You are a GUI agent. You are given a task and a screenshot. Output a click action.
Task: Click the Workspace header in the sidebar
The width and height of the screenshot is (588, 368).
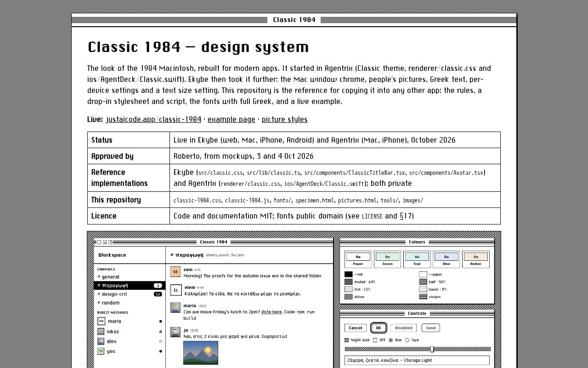(x=130, y=255)
